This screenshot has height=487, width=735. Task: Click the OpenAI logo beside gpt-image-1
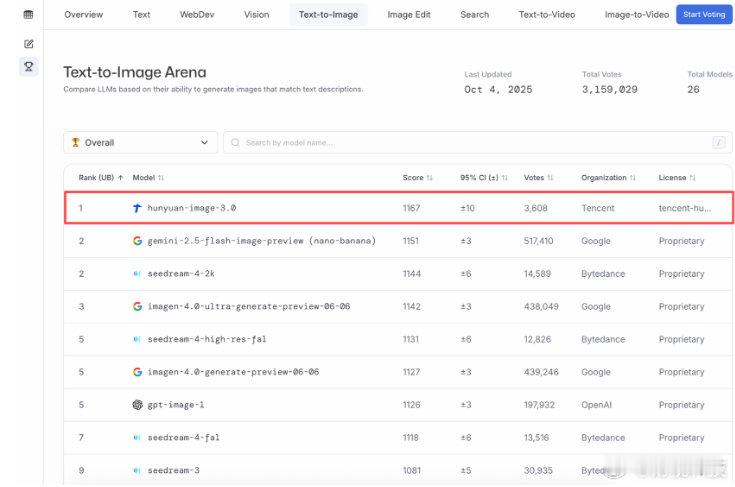138,405
